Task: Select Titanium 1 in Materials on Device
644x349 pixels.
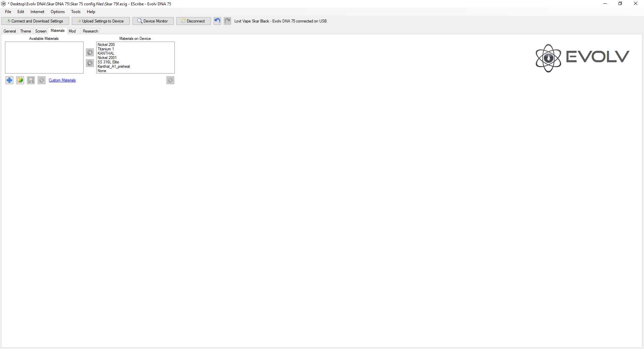Action: tap(106, 49)
